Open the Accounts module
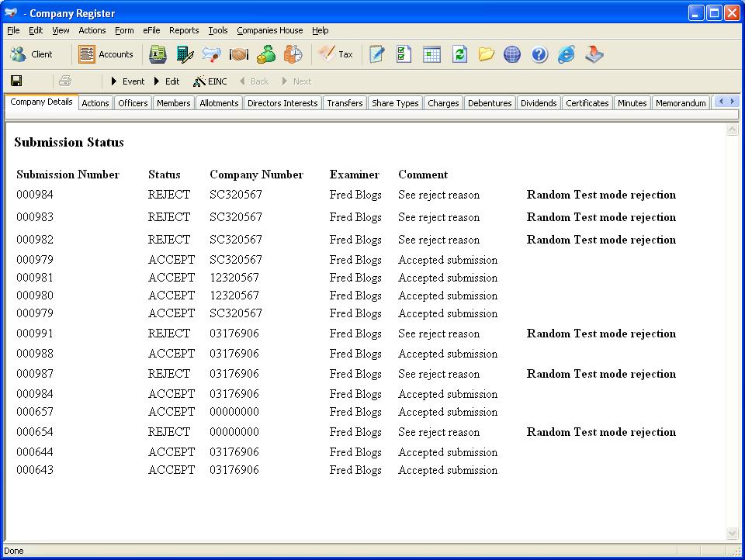 pyautogui.click(x=106, y=54)
